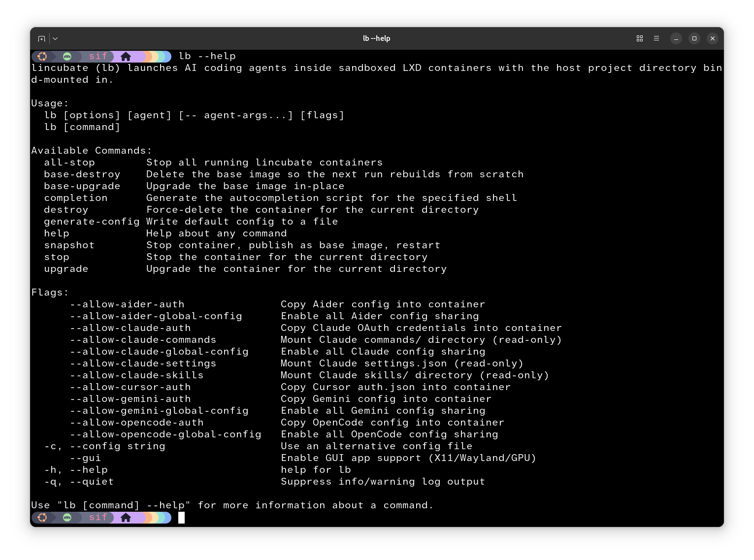Click 'Copy Claude OAuth credentials into container' description
The image size is (754, 560).
coord(421,328)
